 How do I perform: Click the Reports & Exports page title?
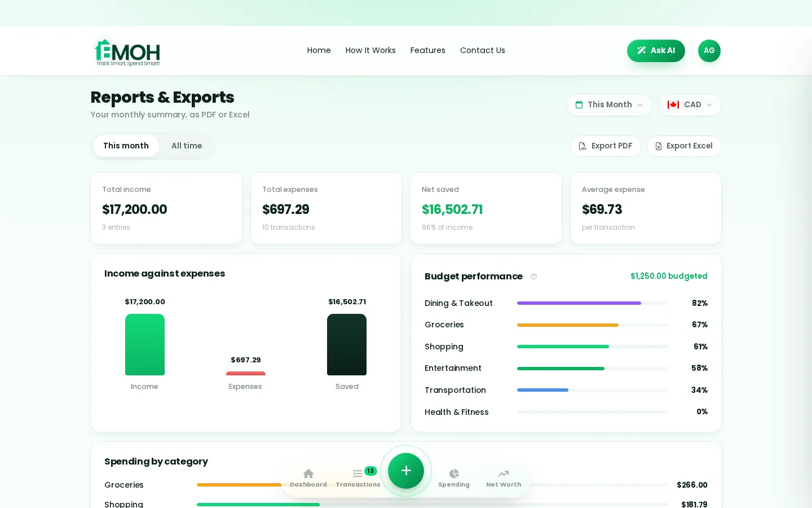(x=162, y=97)
